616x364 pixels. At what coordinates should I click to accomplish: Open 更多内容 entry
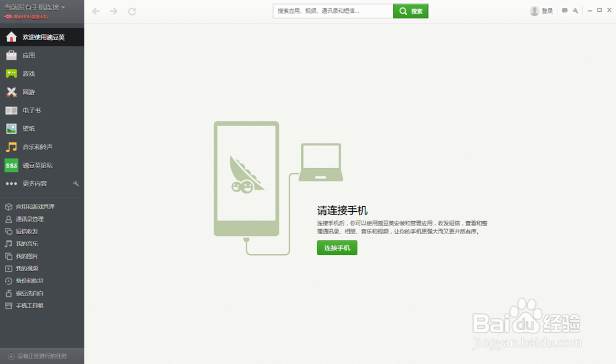(34, 184)
